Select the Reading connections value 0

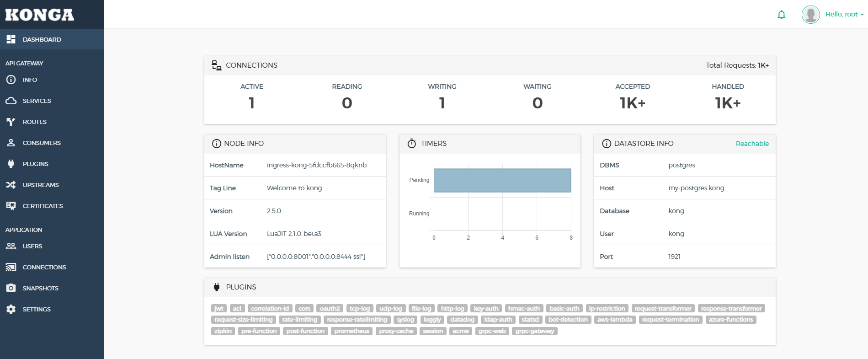click(347, 103)
